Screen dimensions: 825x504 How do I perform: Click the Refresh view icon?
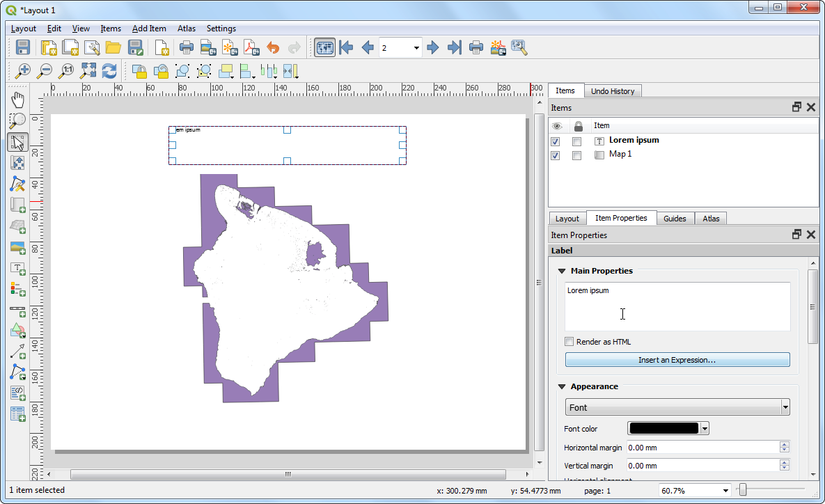pos(109,70)
